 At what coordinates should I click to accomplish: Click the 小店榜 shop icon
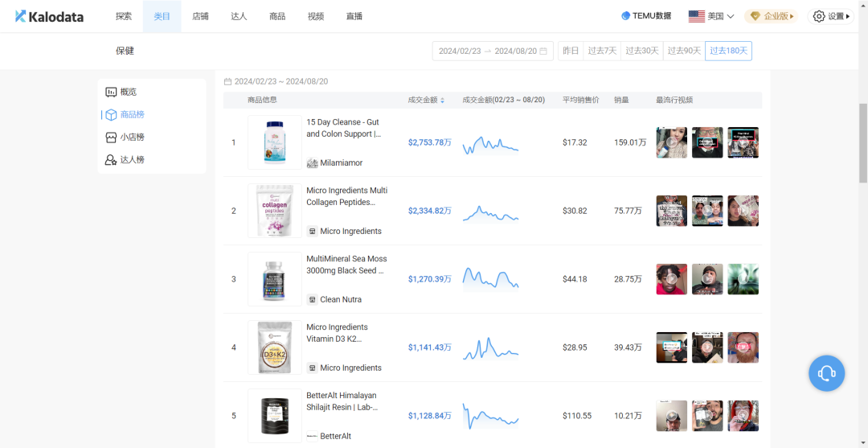[111, 138]
